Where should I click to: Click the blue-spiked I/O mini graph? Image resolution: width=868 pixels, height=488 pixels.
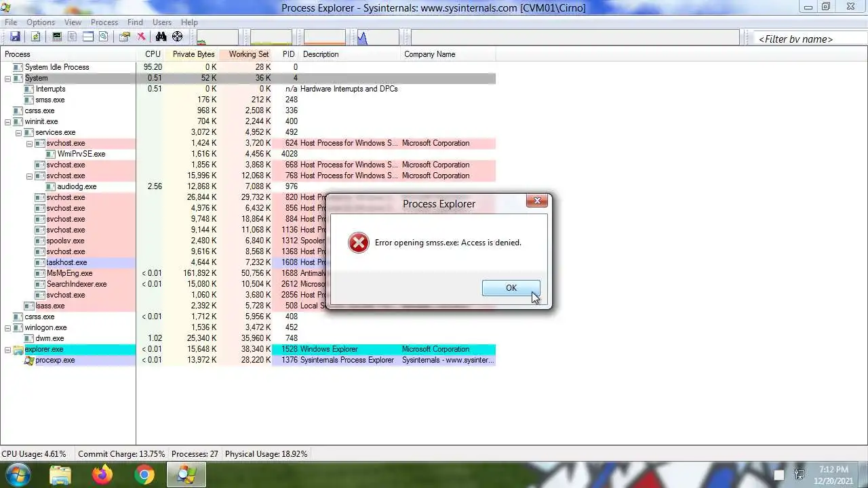coord(378,37)
